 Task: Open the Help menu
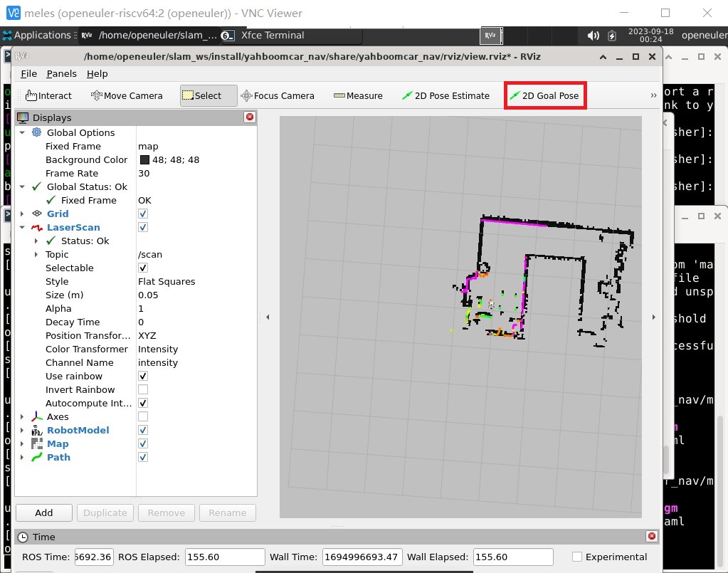tap(97, 73)
